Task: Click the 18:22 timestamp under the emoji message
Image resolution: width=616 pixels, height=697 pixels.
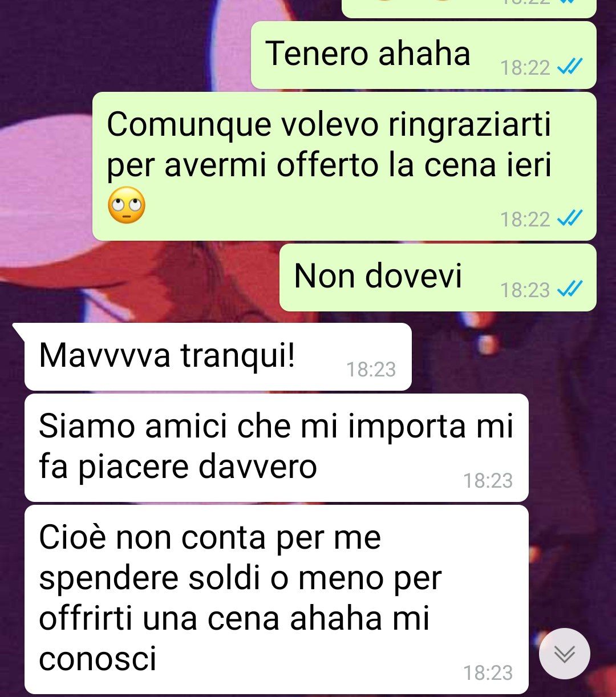Action: (x=525, y=219)
